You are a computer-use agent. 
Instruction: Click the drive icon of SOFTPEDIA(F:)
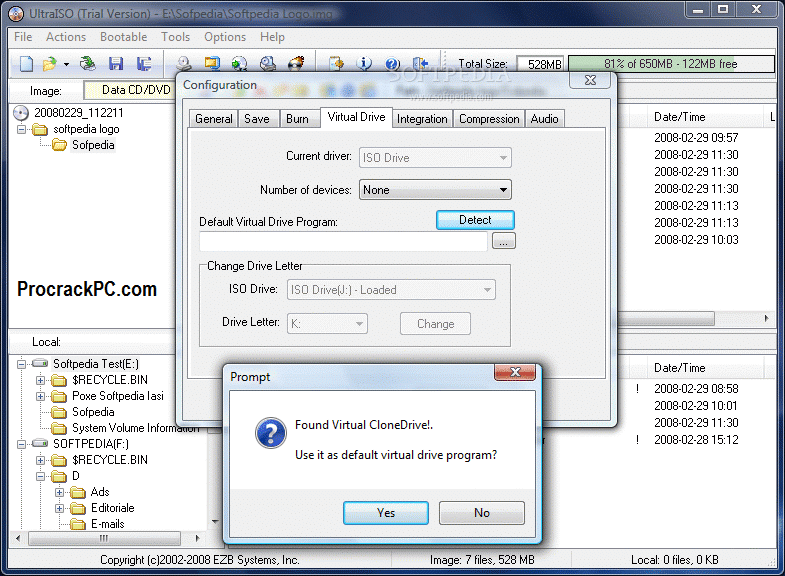pos(40,443)
